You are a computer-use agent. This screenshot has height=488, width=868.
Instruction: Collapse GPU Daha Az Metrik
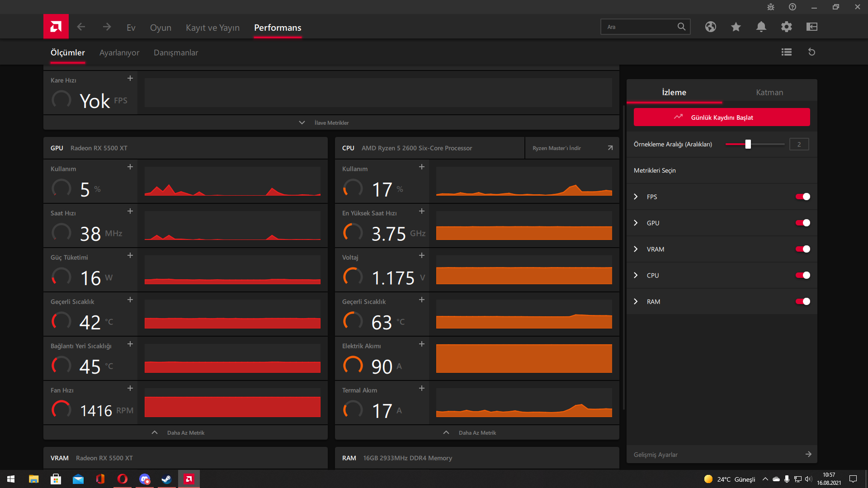point(185,432)
